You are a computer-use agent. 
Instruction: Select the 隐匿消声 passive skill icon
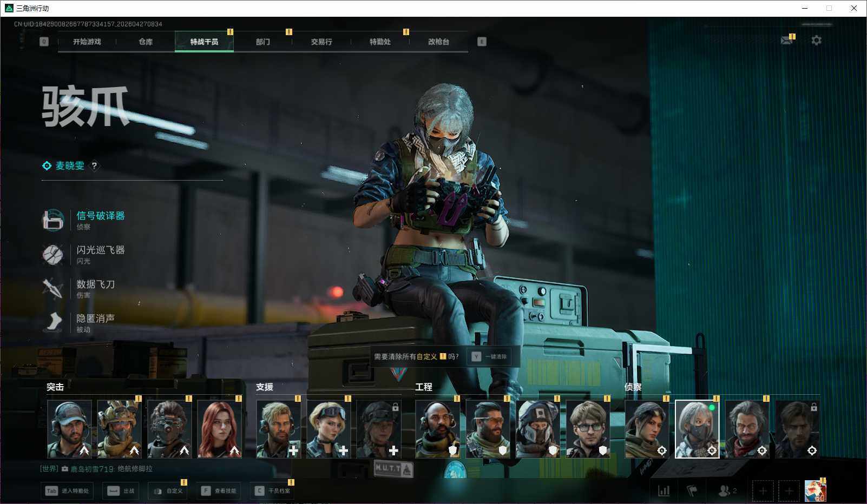[53, 322]
